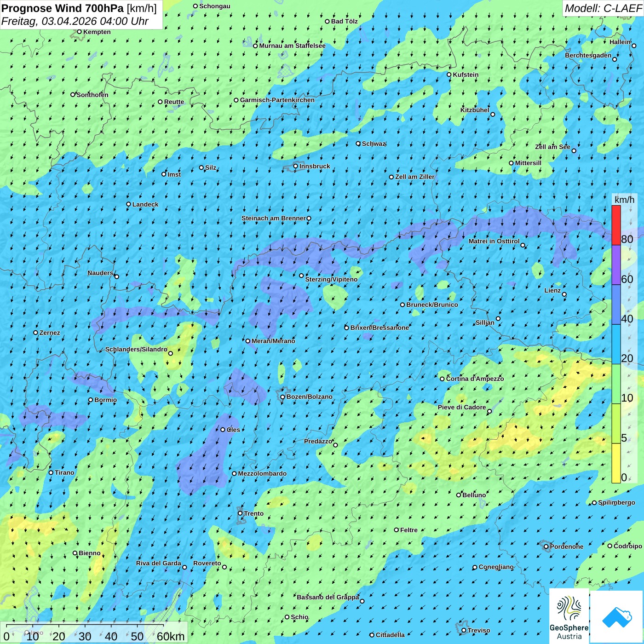The height and width of the screenshot is (644, 644).
Task: Click the 'Brixen/Bressanone' label
Action: pyautogui.click(x=379, y=328)
